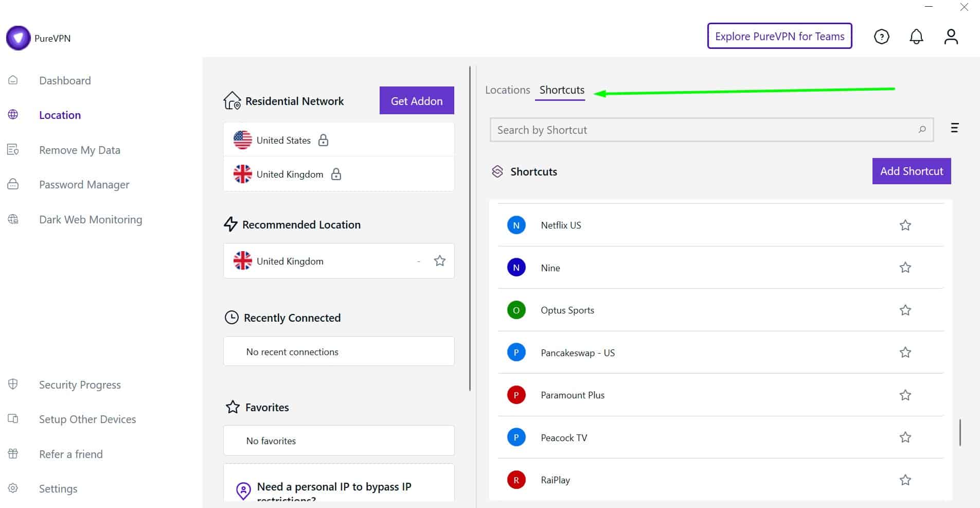The height and width of the screenshot is (508, 980).
Task: Click the search magnifier icon in shortcut search
Action: coord(922,129)
